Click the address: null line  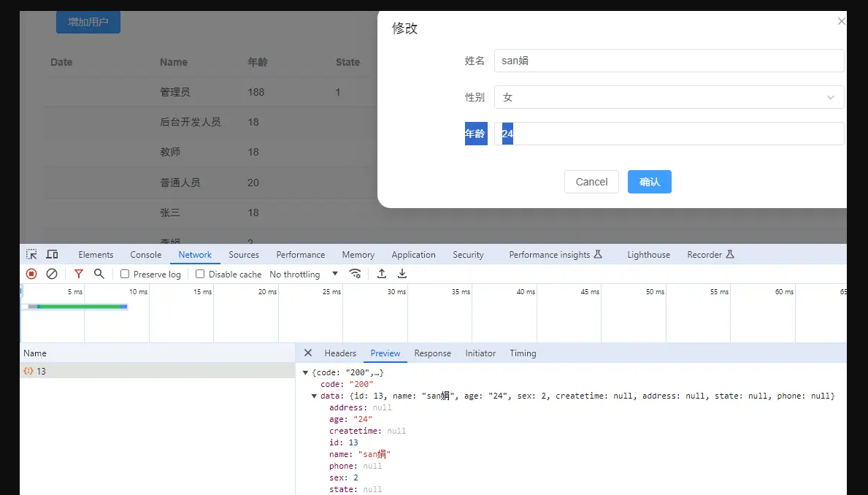click(361, 407)
